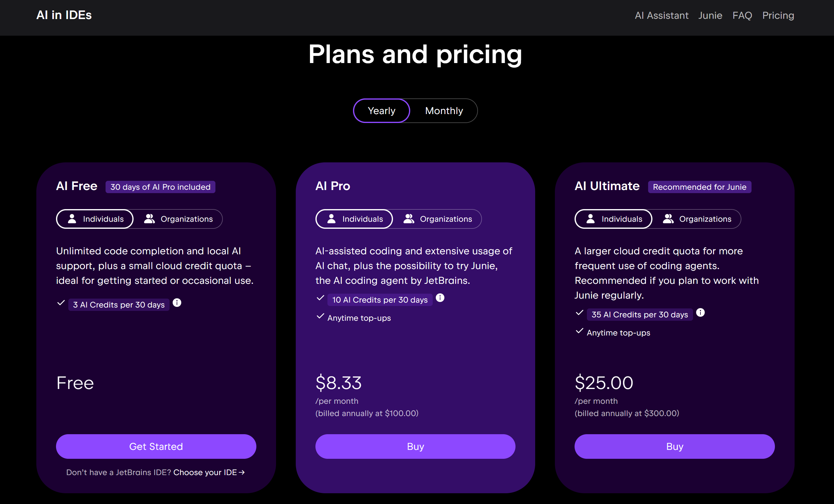Click the group icon in AI Pro card
Image resolution: width=834 pixels, height=504 pixels.
pyautogui.click(x=409, y=219)
